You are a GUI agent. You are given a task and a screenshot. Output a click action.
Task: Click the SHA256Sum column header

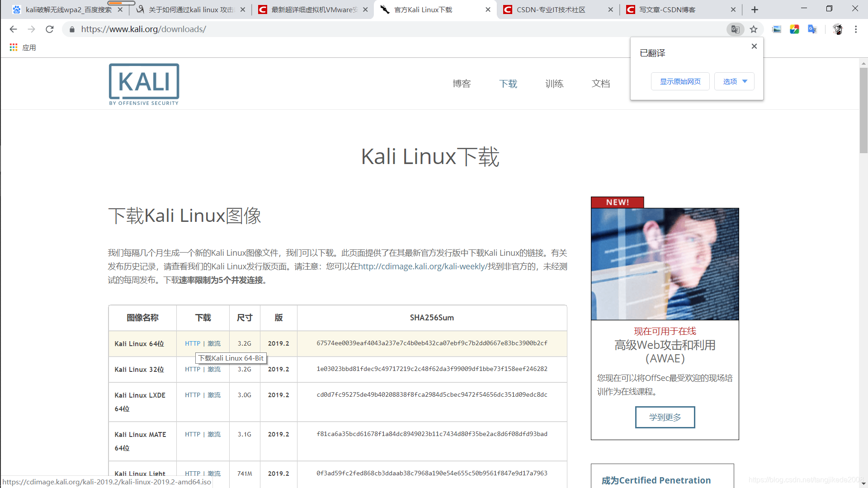(432, 318)
